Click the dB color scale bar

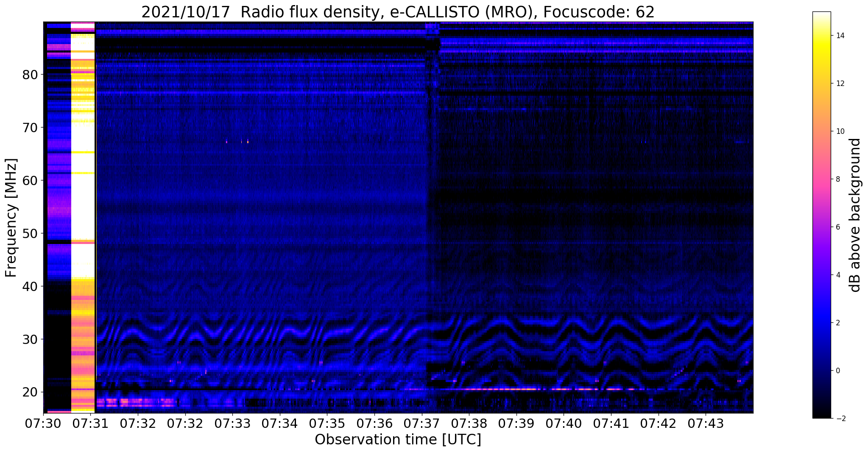pos(822,215)
